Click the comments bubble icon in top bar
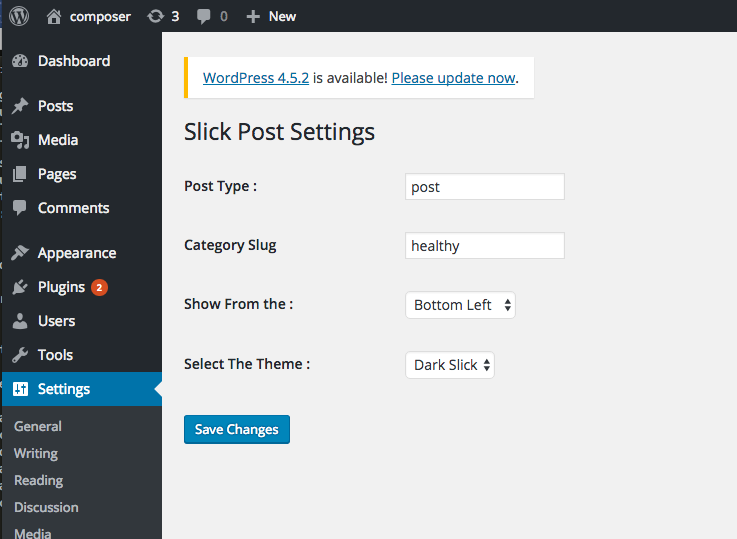The height and width of the screenshot is (539, 737). pyautogui.click(x=204, y=17)
